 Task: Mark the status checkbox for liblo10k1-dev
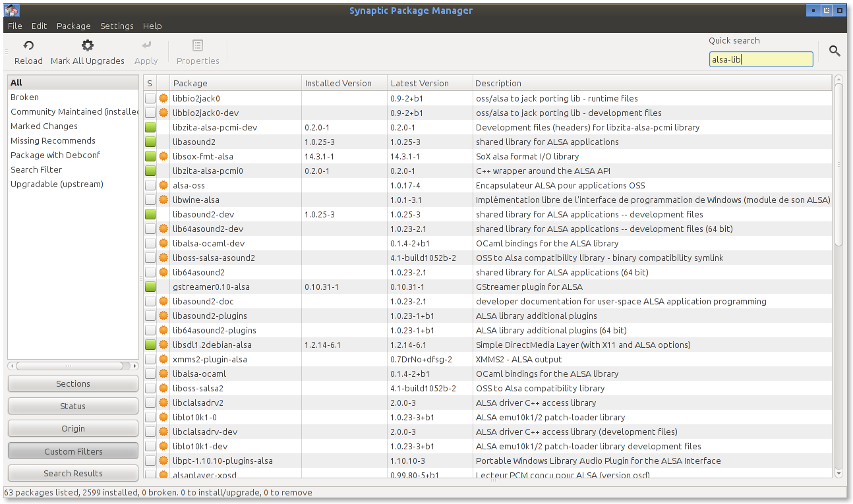[x=150, y=446]
